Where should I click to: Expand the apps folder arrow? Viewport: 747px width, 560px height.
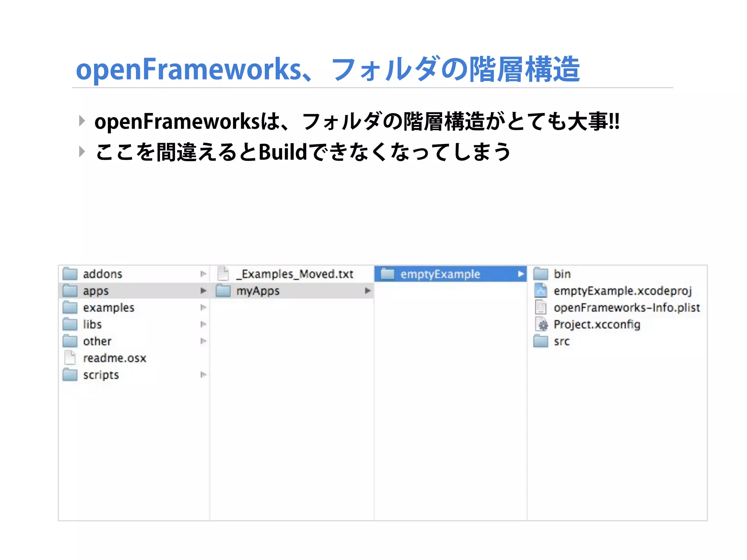204,291
